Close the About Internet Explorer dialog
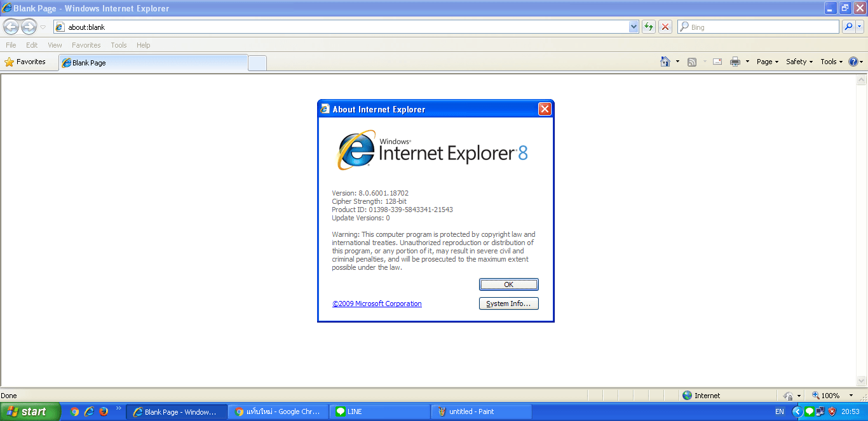 point(545,109)
